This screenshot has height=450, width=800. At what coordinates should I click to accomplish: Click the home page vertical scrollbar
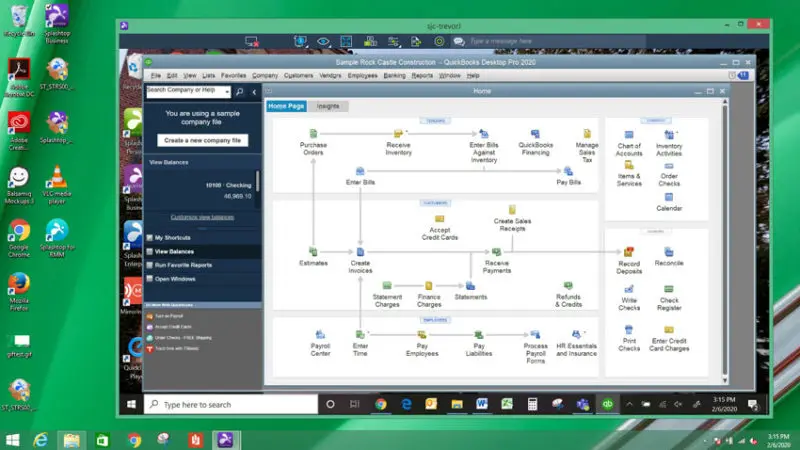[724, 240]
